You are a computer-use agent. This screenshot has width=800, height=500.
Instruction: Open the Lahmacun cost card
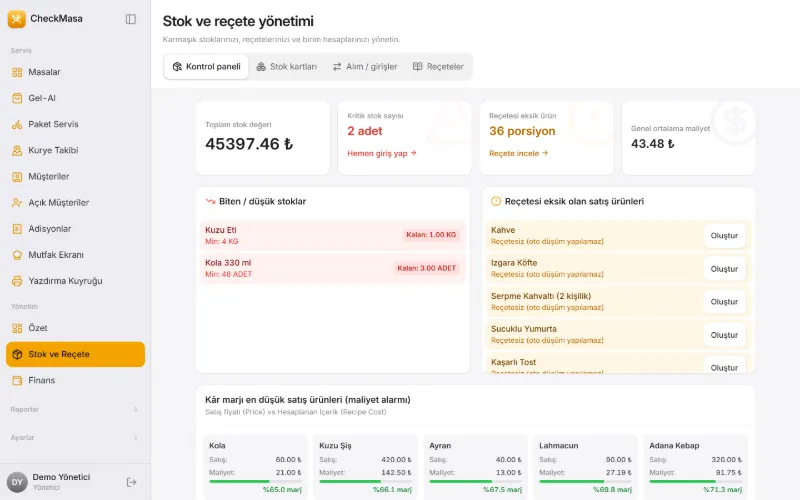point(585,467)
